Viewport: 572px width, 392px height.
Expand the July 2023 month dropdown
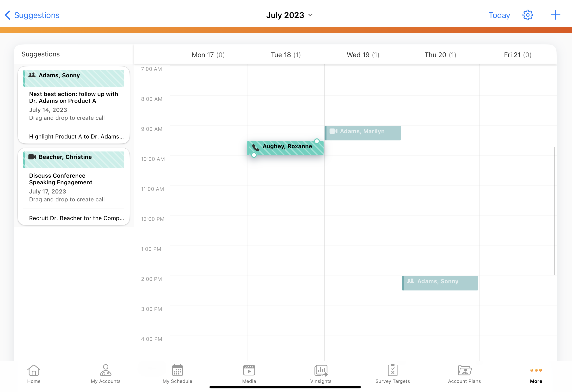click(x=289, y=15)
